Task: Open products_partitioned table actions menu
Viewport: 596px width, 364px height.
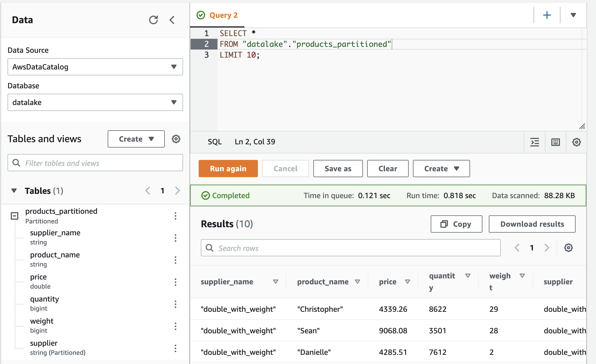Action: [176, 216]
